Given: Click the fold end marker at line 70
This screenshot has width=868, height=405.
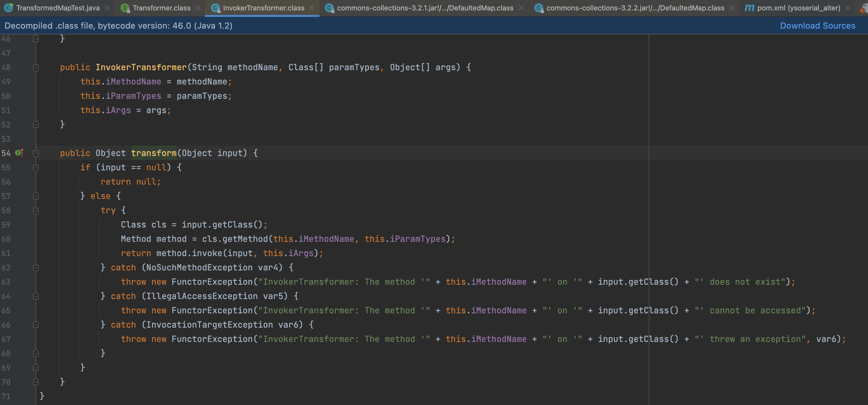Looking at the screenshot, I should coord(36,382).
